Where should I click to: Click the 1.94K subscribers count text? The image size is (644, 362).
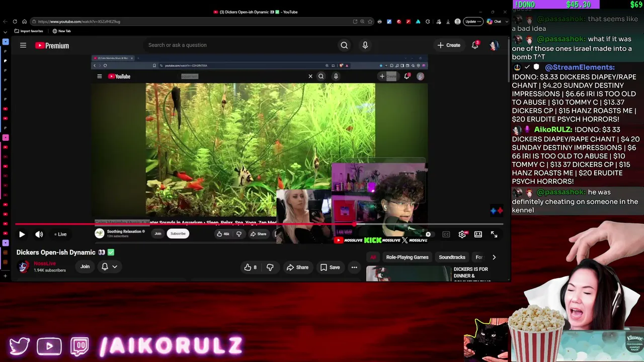click(x=50, y=270)
